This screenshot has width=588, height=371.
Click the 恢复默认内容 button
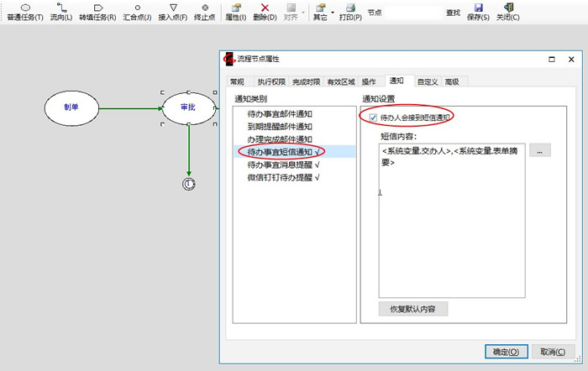(x=413, y=309)
